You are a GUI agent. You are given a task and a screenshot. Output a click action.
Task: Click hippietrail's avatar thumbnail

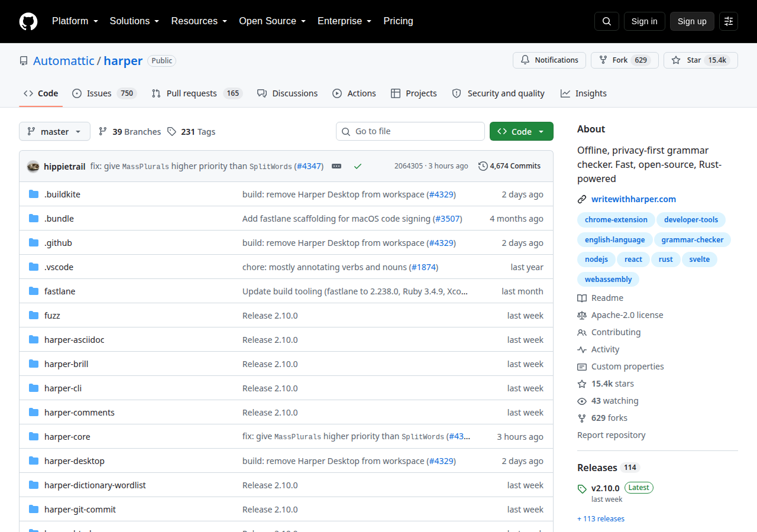[x=33, y=166]
